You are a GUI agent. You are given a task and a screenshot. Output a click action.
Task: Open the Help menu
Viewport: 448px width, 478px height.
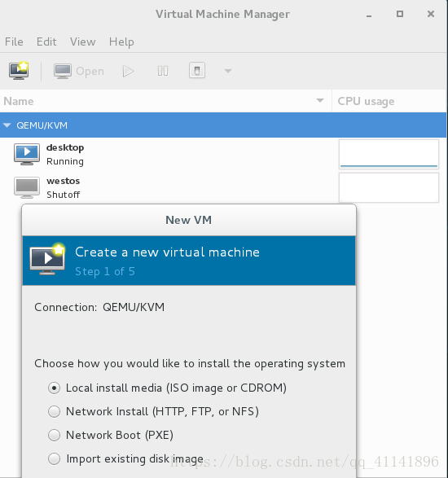tap(121, 42)
